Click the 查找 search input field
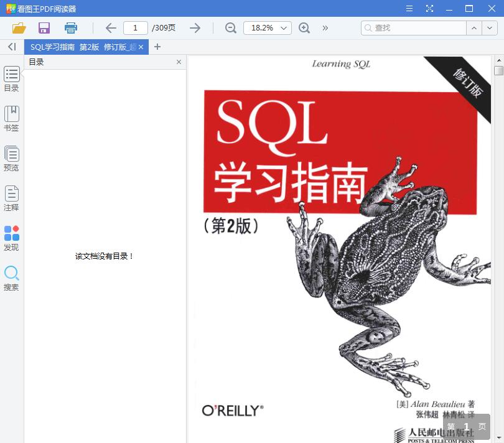Image resolution: width=504 pixels, height=443 pixels. click(x=414, y=28)
